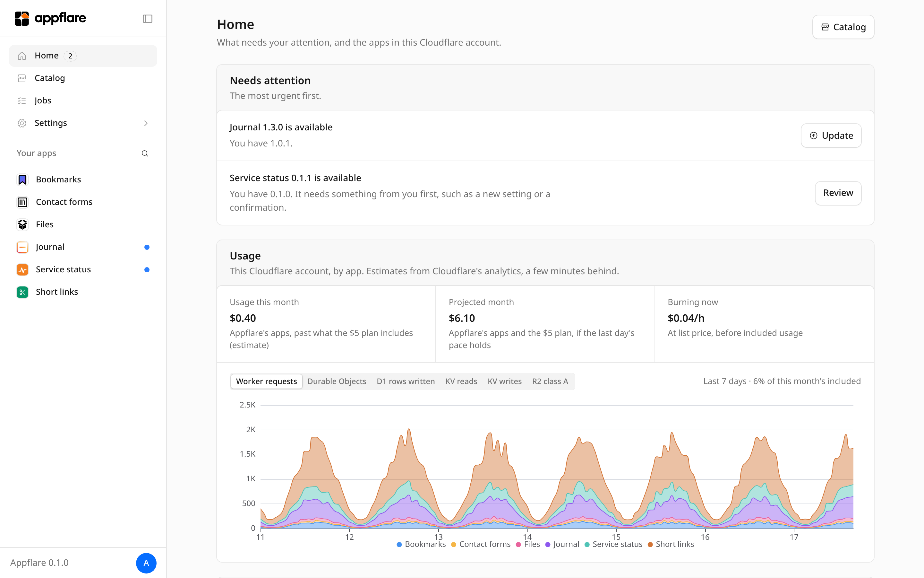This screenshot has width=924, height=578.
Task: Switch to the KV reads tab
Action: 461,381
